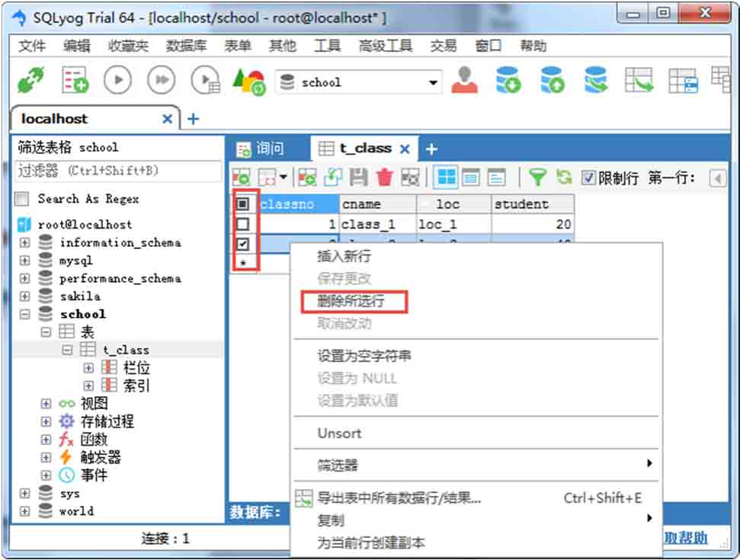Close the t_class tab
This screenshot has height=560, width=740.
(405, 149)
